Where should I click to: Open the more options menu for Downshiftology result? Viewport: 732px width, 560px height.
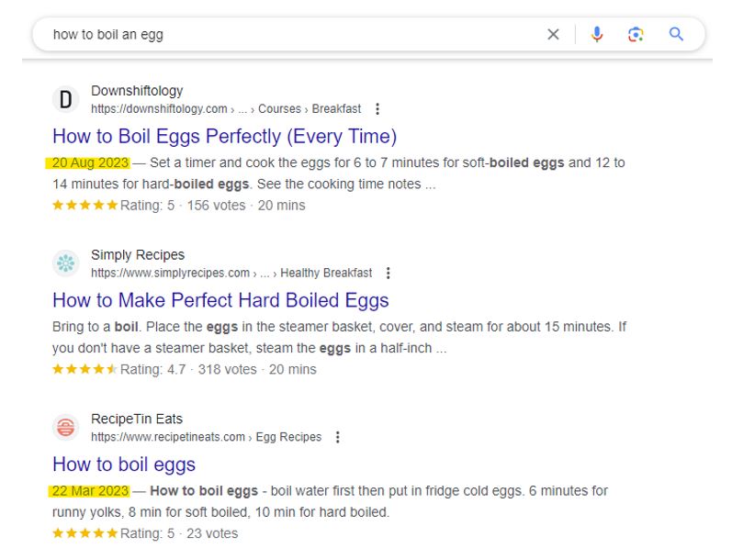[377, 108]
